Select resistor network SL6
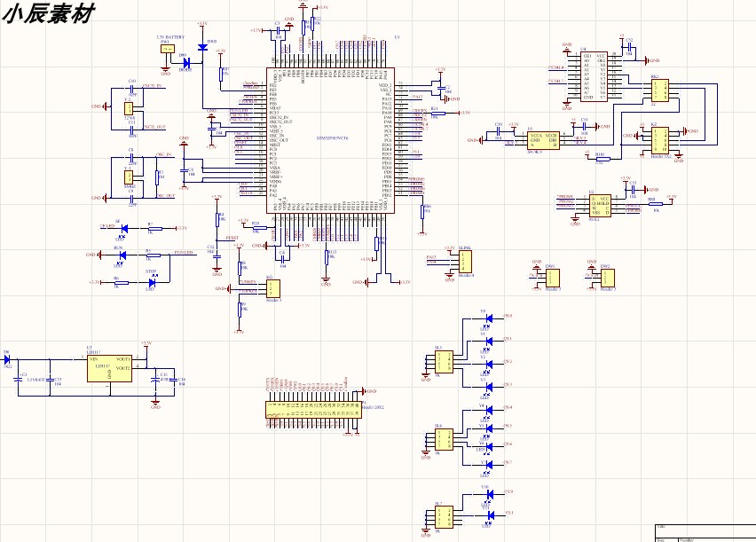The width and height of the screenshot is (756, 542). tap(444, 440)
